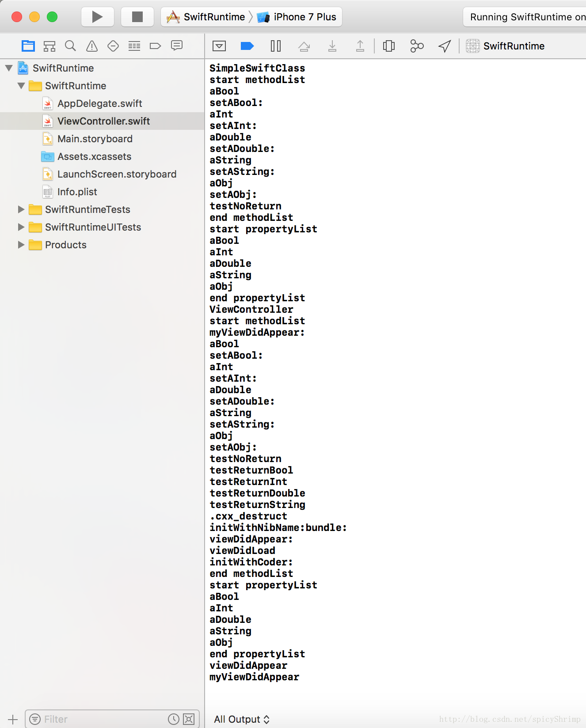Select the SwiftRuntimeTests group
The height and width of the screenshot is (728, 586).
pos(88,209)
